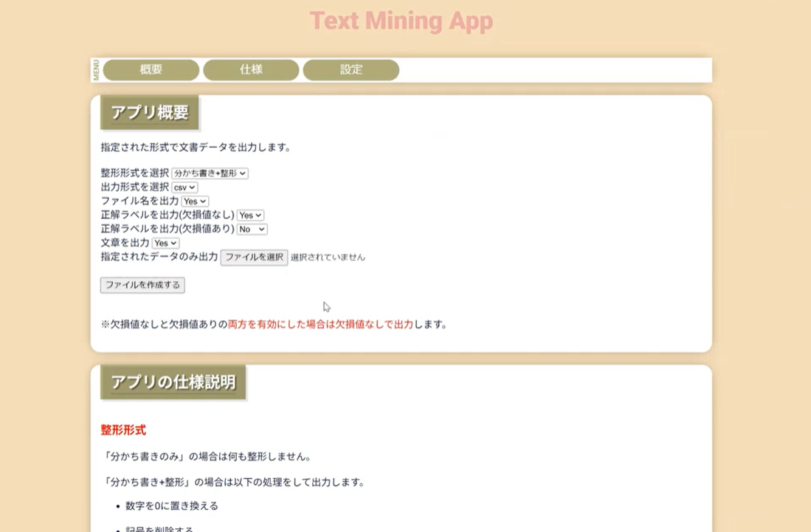Open the 仕様 menu tab
The height and width of the screenshot is (532, 811).
click(x=251, y=70)
